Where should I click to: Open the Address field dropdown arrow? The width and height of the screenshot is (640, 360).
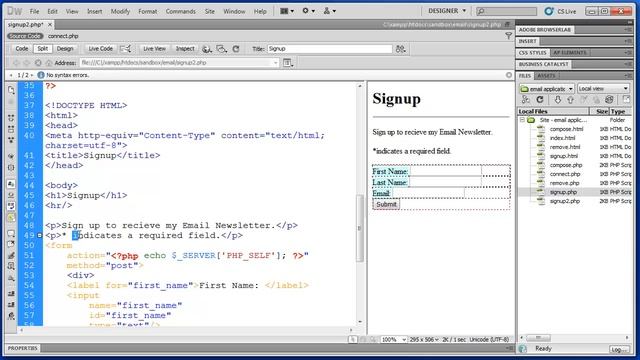[276, 63]
